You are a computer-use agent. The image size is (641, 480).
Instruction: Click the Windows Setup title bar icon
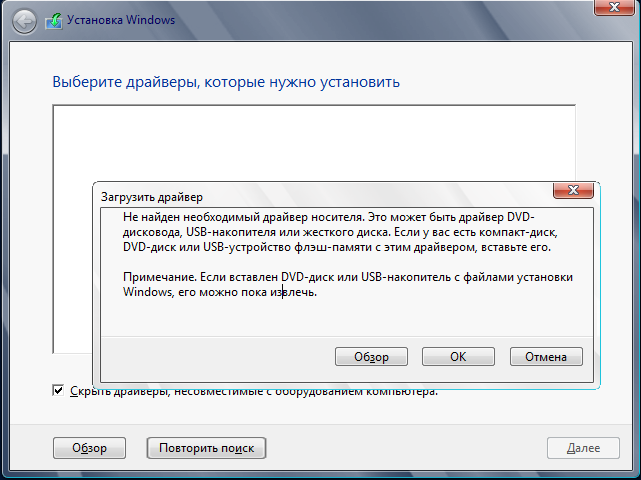point(53,20)
